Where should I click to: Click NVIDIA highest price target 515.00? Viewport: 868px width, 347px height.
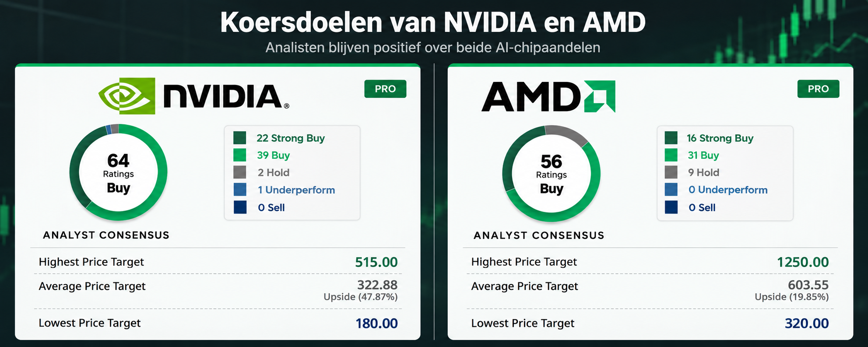click(x=376, y=262)
